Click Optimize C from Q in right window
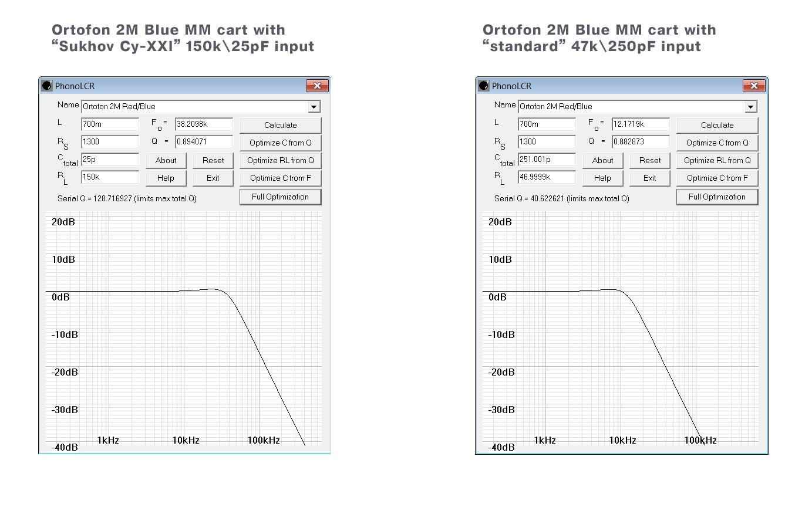The image size is (812, 507). coord(717,143)
